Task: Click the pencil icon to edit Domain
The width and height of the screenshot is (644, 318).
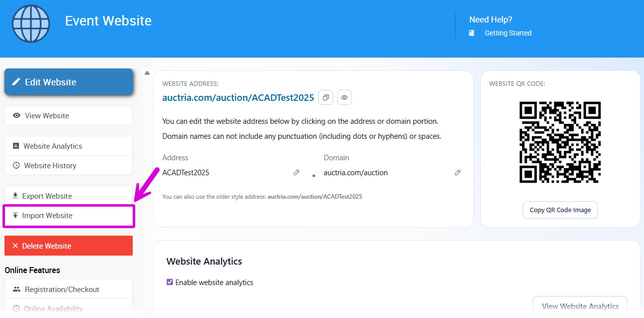Action: tap(457, 173)
